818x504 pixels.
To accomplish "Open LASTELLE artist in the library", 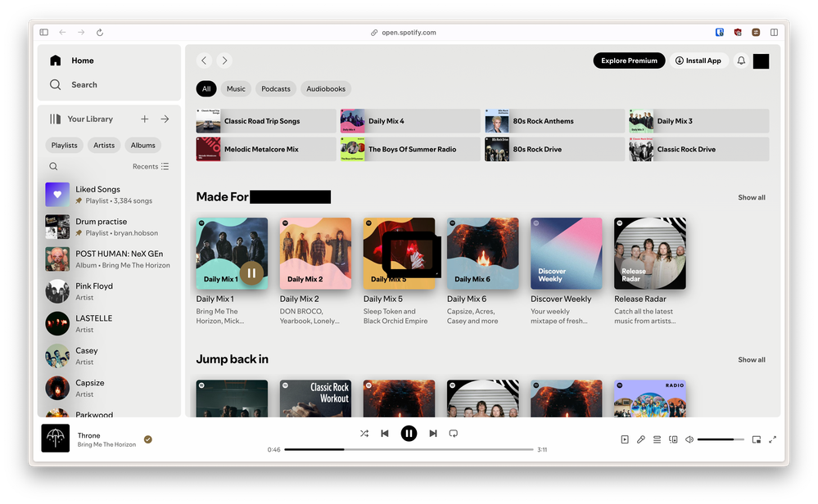I will click(109, 324).
